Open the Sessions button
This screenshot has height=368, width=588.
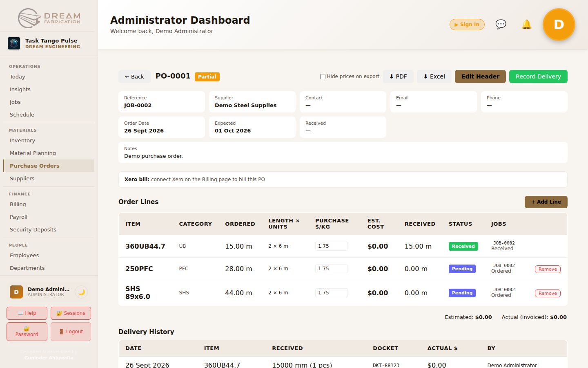point(71,313)
